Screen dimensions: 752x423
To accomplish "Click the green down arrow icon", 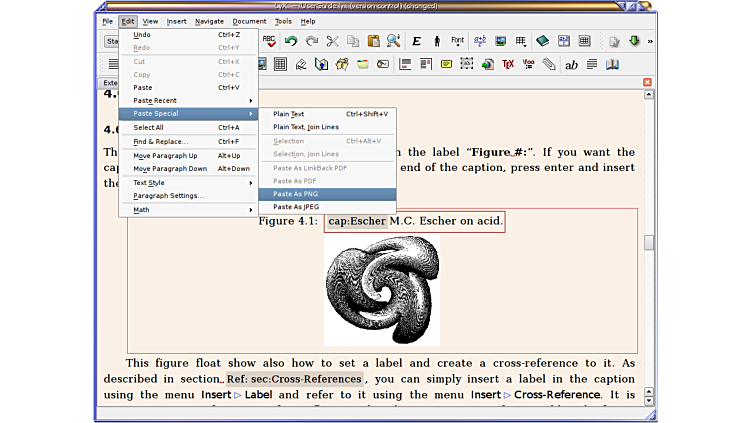I will [634, 41].
